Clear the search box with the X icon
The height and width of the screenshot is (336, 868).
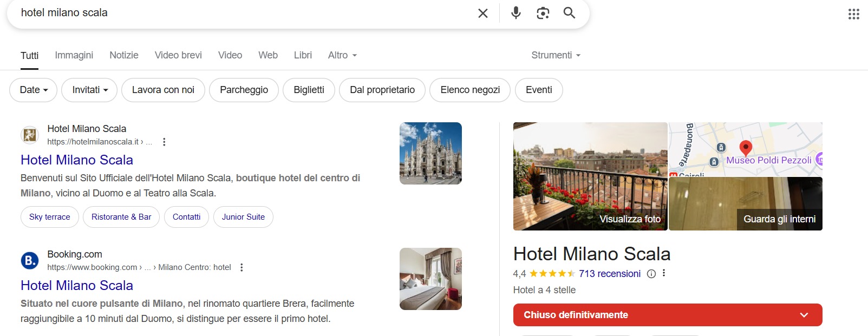pyautogui.click(x=483, y=13)
